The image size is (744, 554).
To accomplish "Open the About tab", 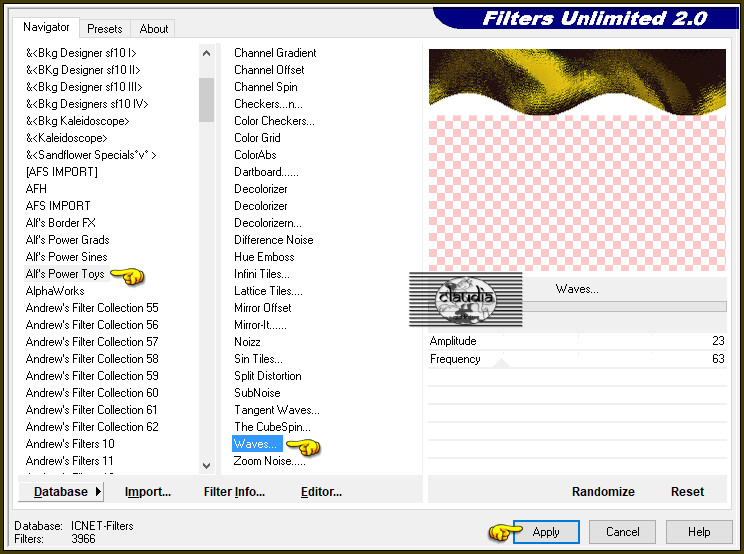I will 153,29.
